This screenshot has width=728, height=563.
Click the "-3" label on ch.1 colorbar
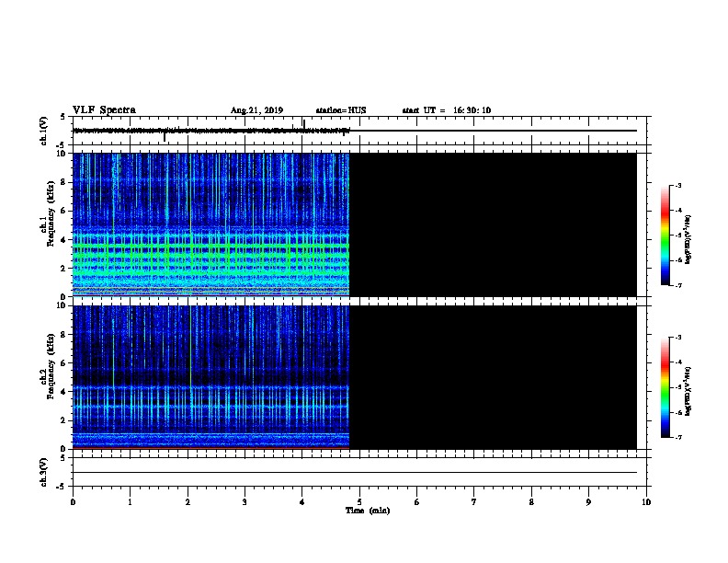(x=677, y=185)
